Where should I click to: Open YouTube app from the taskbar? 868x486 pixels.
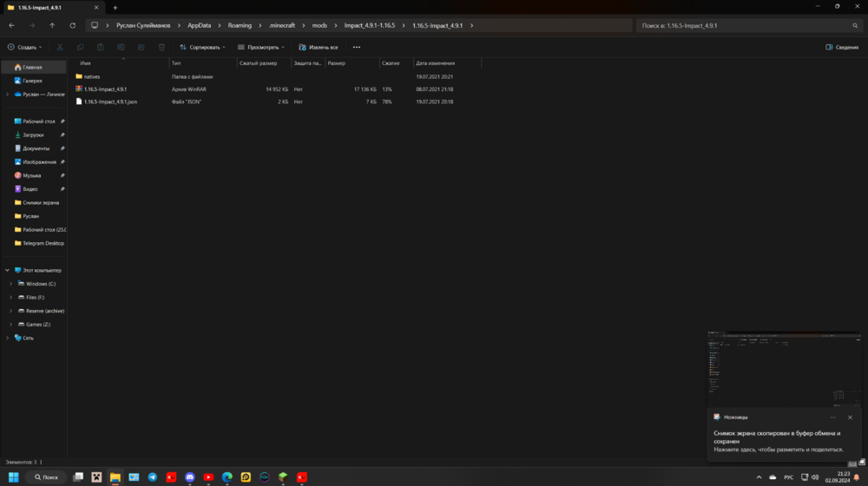click(208, 477)
